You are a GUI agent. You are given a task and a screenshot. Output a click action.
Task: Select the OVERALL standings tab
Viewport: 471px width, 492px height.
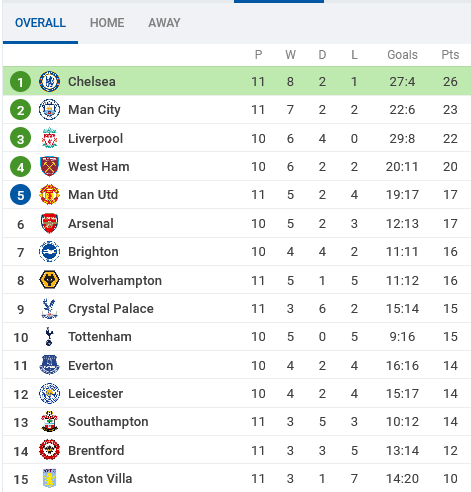click(40, 23)
